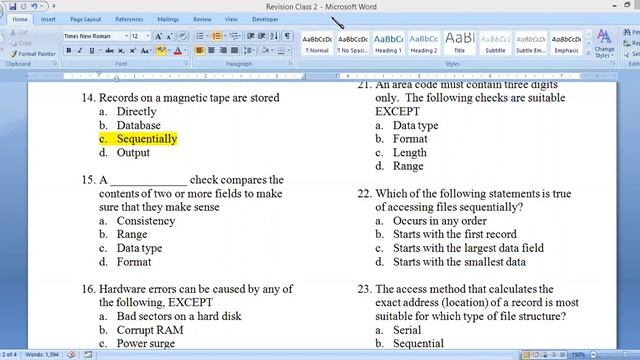Open the highlight color dropdown arrow
This screenshot has width=640, height=360.
pos(168,51)
